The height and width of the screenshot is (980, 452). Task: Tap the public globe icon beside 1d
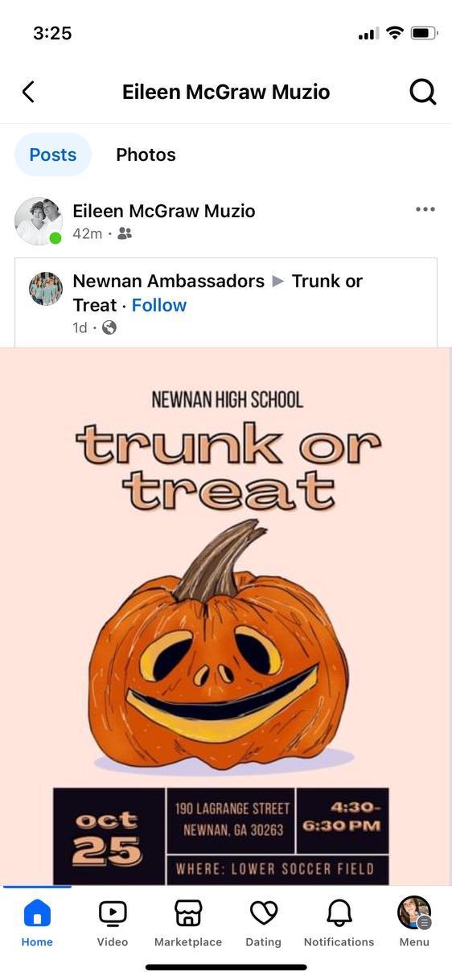109,327
